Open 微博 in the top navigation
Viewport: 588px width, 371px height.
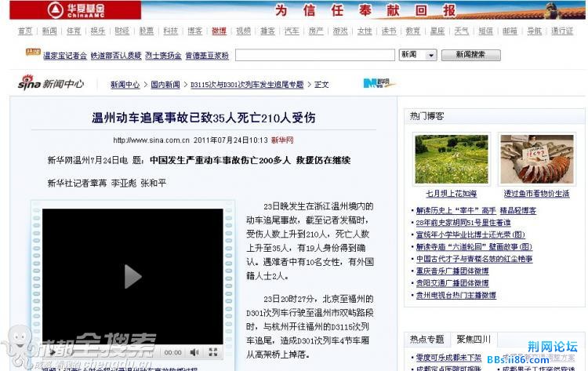[219, 31]
